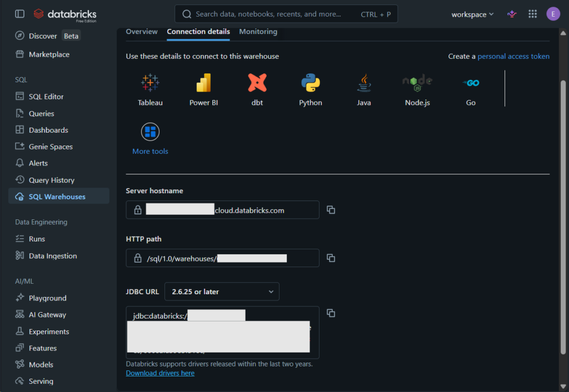
Task: Open the More tools icon
Action: click(150, 132)
